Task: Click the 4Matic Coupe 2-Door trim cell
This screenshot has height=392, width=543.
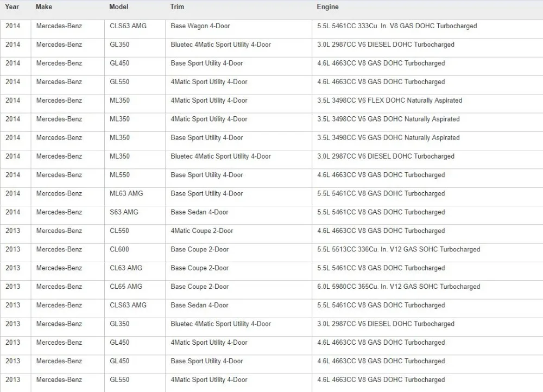Action: coord(238,234)
